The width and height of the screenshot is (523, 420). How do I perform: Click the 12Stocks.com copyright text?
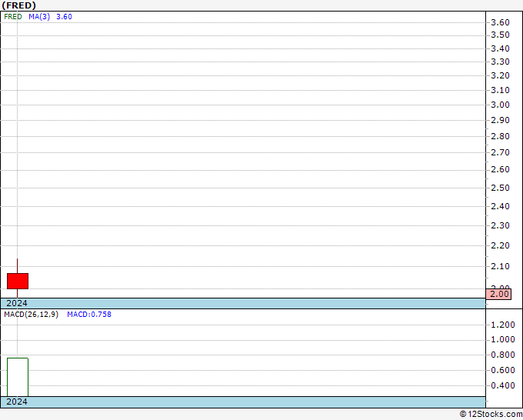(491, 415)
